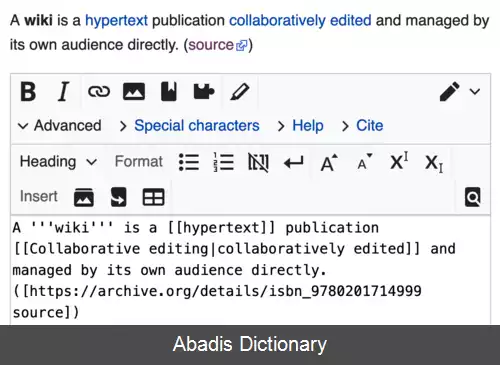Open search and replace with the magnifier icon

pyautogui.click(x=473, y=197)
